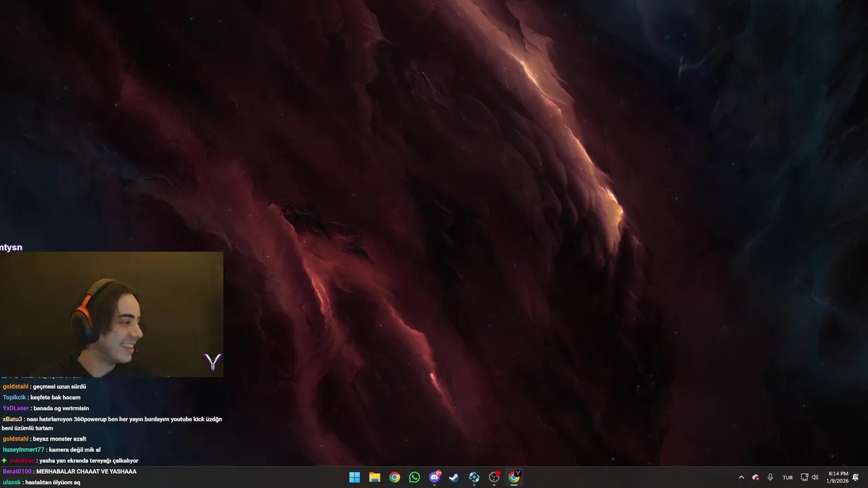Open WhatsApp from the taskbar
868x488 pixels.
(x=414, y=477)
